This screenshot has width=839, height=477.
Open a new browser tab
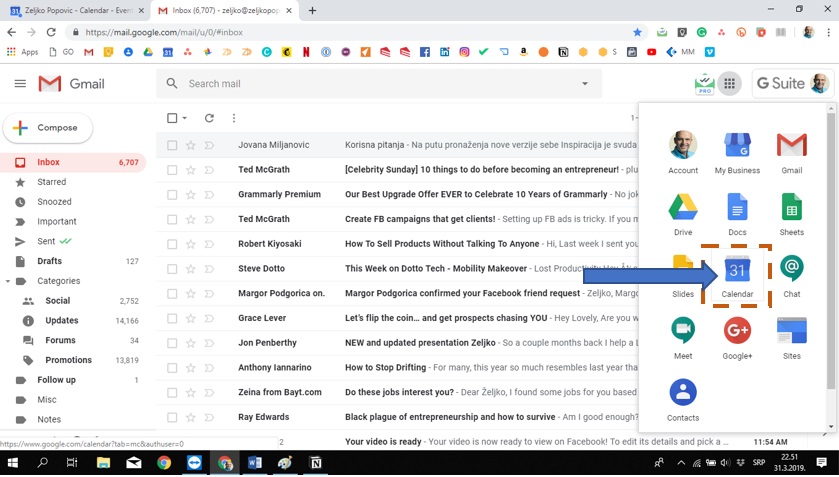(x=312, y=10)
